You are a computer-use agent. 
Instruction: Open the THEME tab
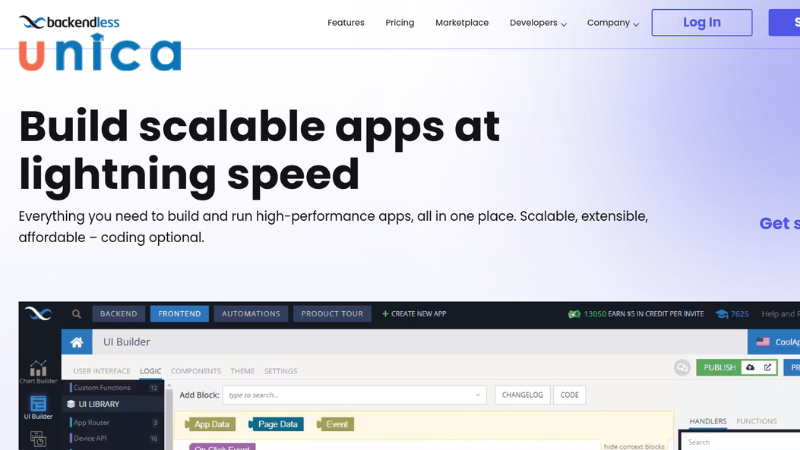(242, 371)
